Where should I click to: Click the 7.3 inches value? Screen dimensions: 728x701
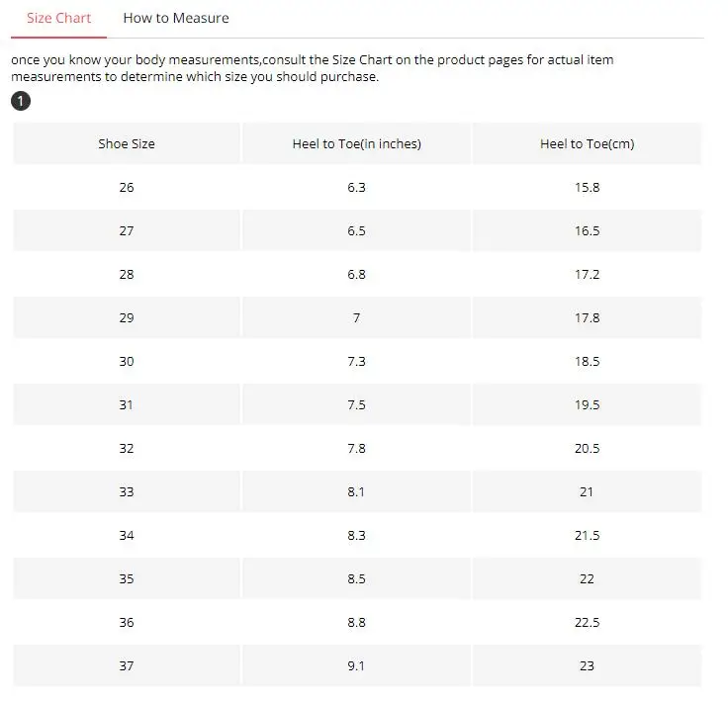click(x=356, y=362)
